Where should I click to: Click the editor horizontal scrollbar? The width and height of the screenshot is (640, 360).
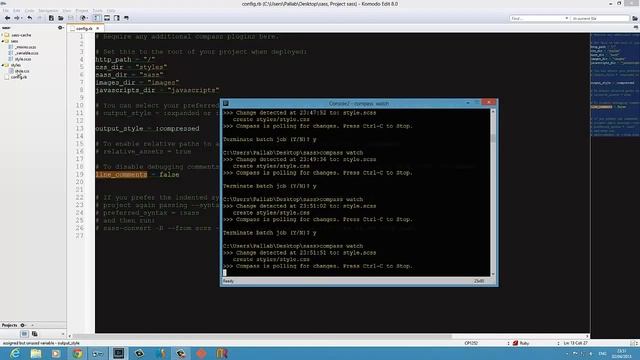[x=329, y=336]
